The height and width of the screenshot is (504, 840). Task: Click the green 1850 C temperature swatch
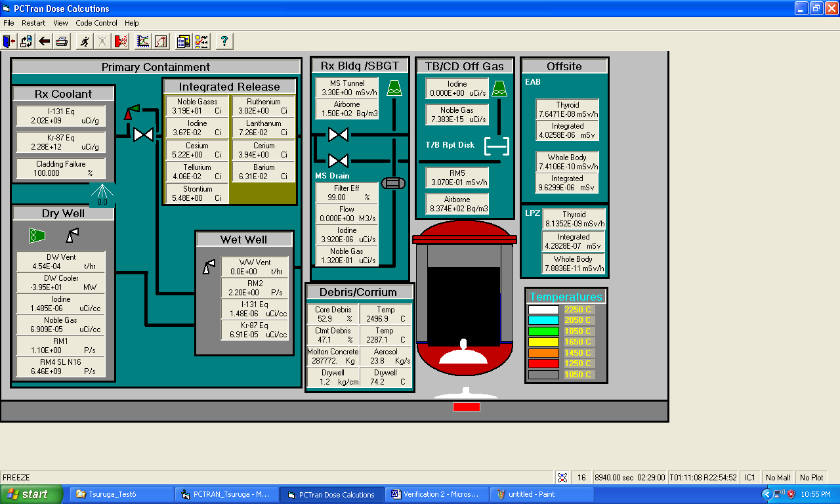(x=543, y=331)
